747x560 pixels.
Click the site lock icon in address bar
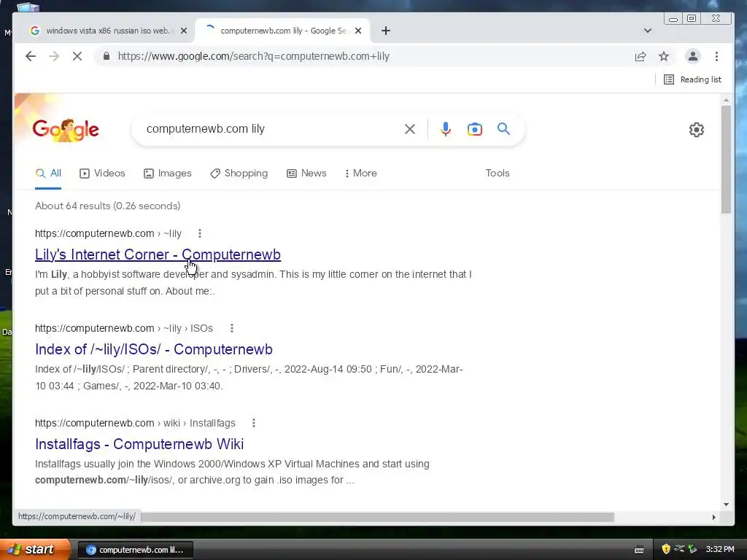click(107, 56)
